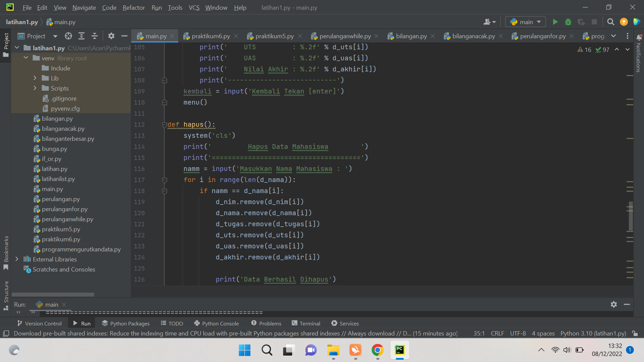This screenshot has width=644, height=362.
Task: Fold the if block at line 118
Action: (x=164, y=191)
